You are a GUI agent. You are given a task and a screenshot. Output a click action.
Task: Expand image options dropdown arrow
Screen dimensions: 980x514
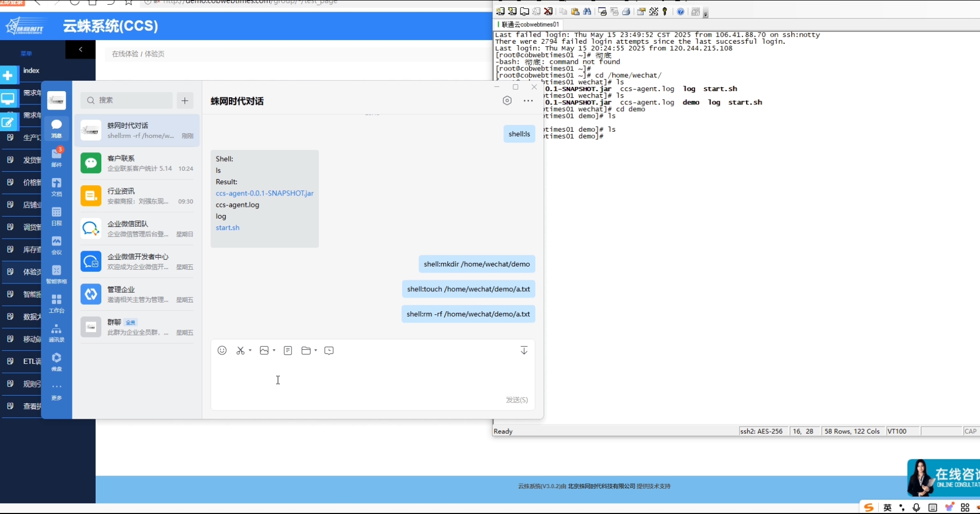(x=274, y=350)
